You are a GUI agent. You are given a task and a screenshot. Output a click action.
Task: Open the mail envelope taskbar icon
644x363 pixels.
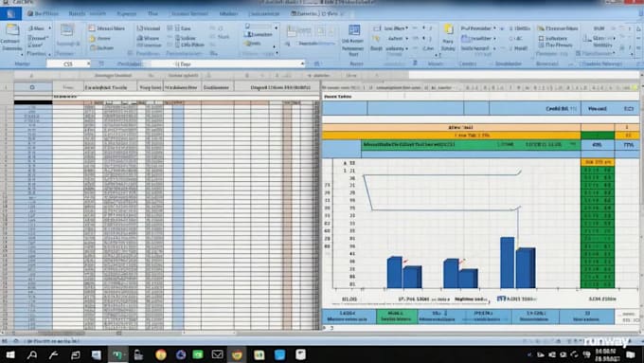[x=217, y=354]
